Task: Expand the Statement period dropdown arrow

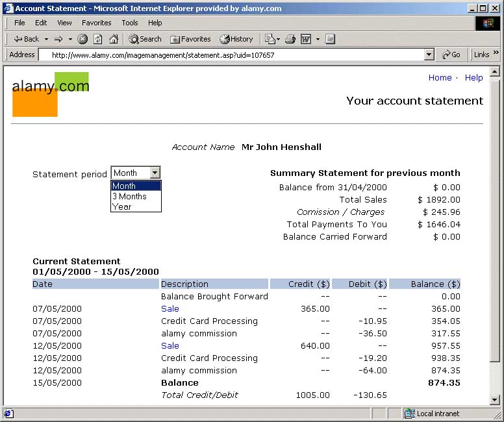Action: (155, 173)
